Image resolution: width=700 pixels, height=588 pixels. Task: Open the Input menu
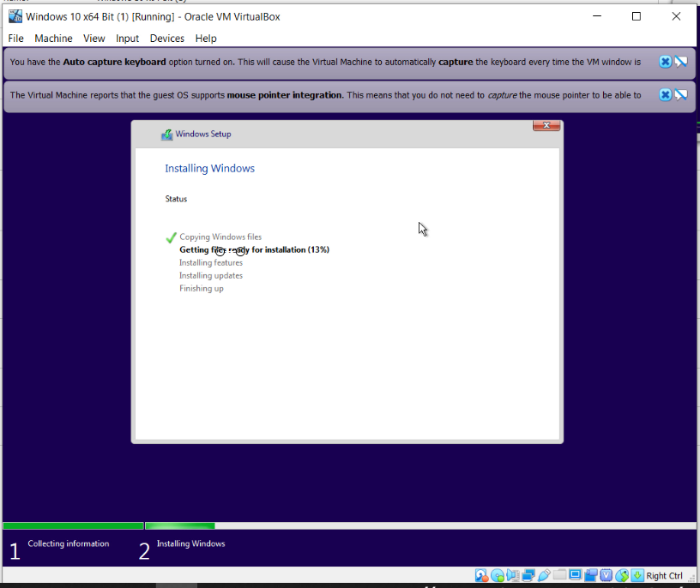coord(127,39)
